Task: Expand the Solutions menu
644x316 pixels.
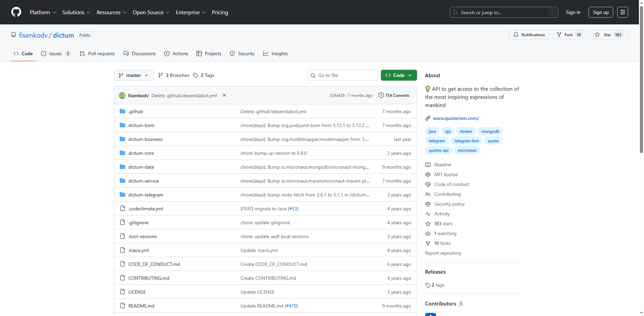Action: (76, 12)
